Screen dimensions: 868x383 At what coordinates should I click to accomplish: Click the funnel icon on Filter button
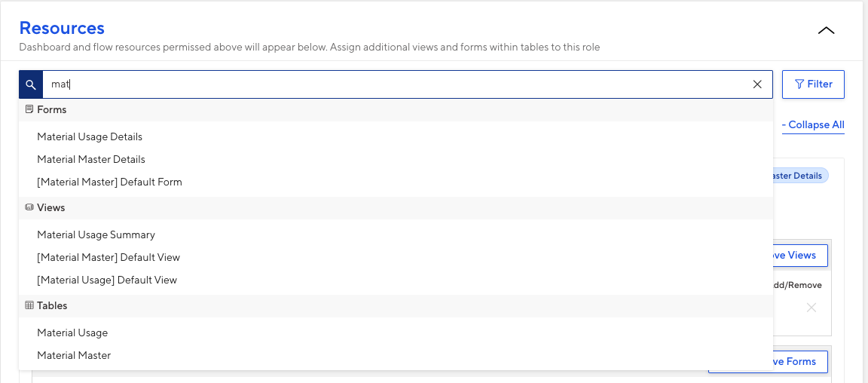point(799,84)
